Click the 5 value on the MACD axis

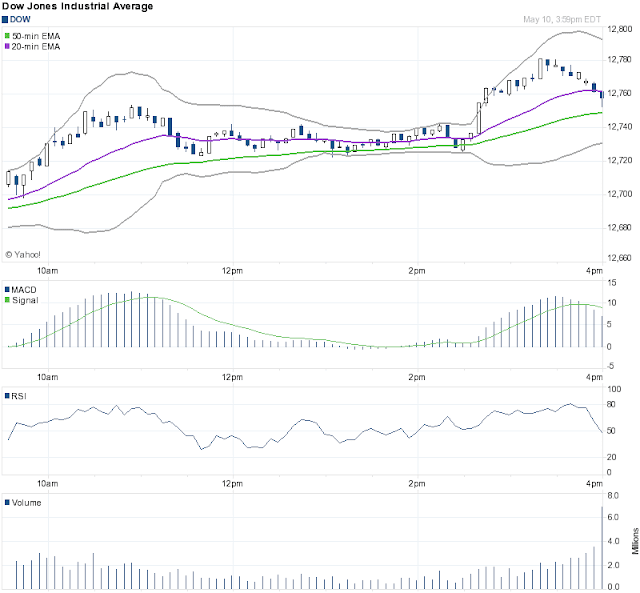point(609,324)
